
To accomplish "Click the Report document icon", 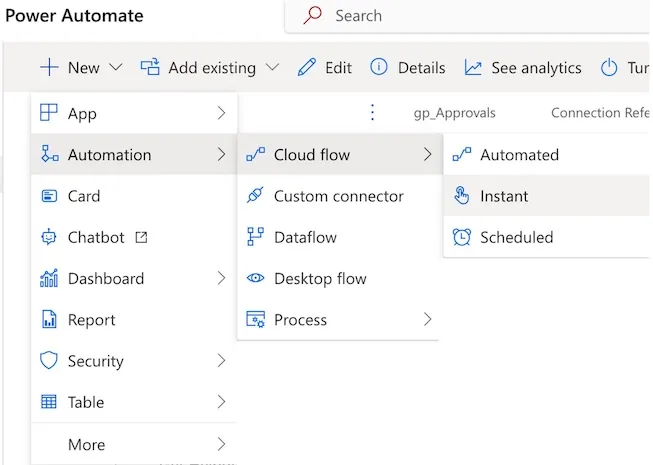I will (x=49, y=319).
